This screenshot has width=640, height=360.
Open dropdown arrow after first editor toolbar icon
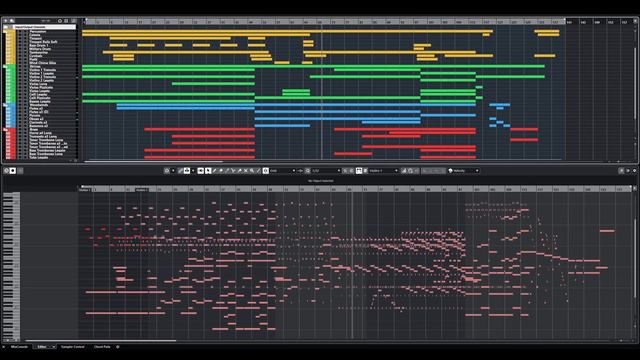click(x=173, y=171)
